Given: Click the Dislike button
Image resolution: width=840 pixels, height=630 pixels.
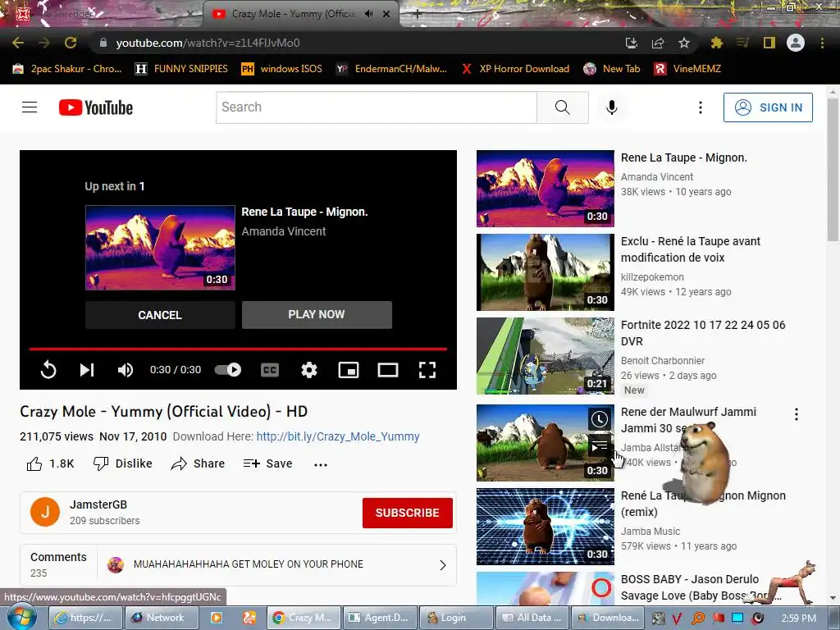Looking at the screenshot, I should pyautogui.click(x=123, y=463).
